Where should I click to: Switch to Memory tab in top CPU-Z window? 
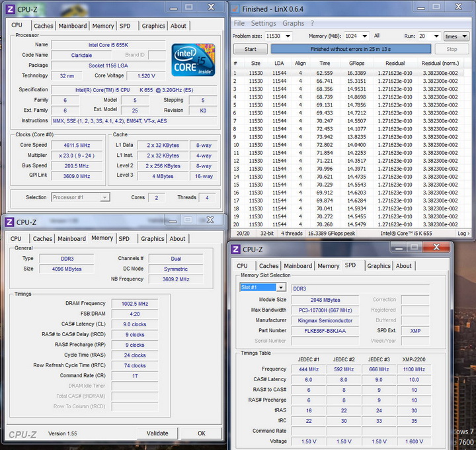click(x=103, y=26)
